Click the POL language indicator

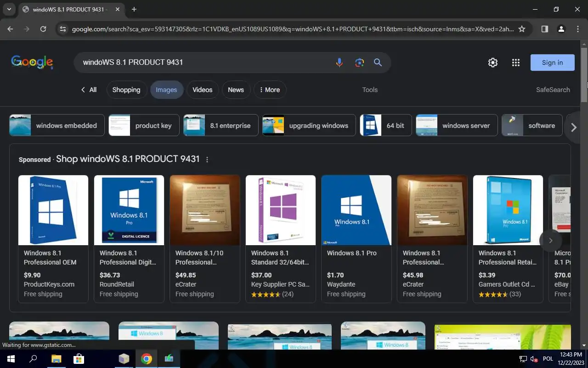coord(548,359)
